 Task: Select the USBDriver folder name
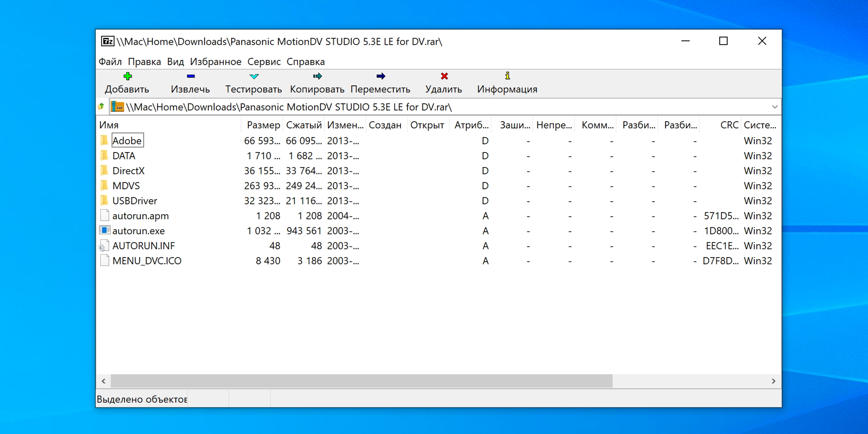coord(135,201)
